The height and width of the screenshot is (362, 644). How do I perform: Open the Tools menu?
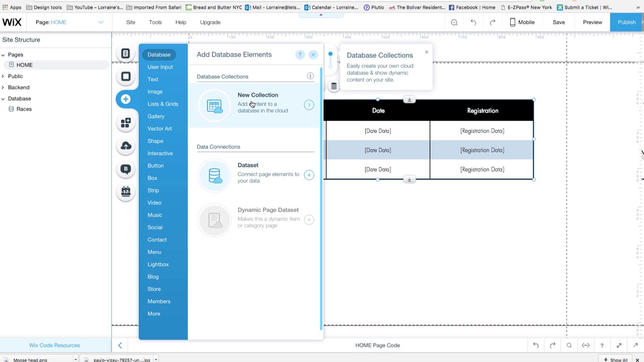155,22
